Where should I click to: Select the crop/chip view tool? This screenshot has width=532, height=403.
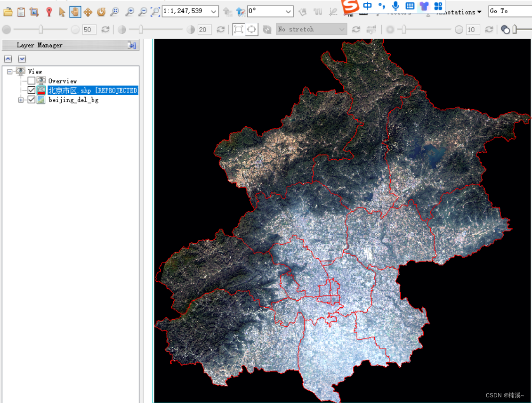[x=34, y=12]
